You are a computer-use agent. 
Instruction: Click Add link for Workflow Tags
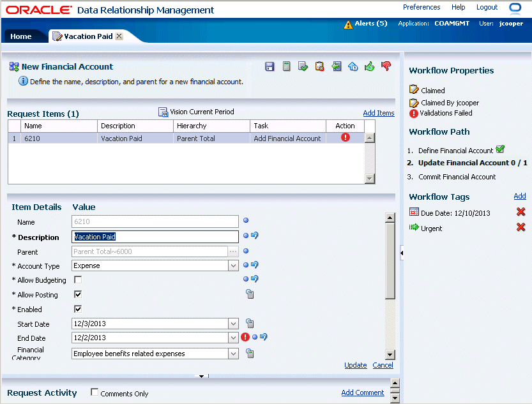point(520,196)
